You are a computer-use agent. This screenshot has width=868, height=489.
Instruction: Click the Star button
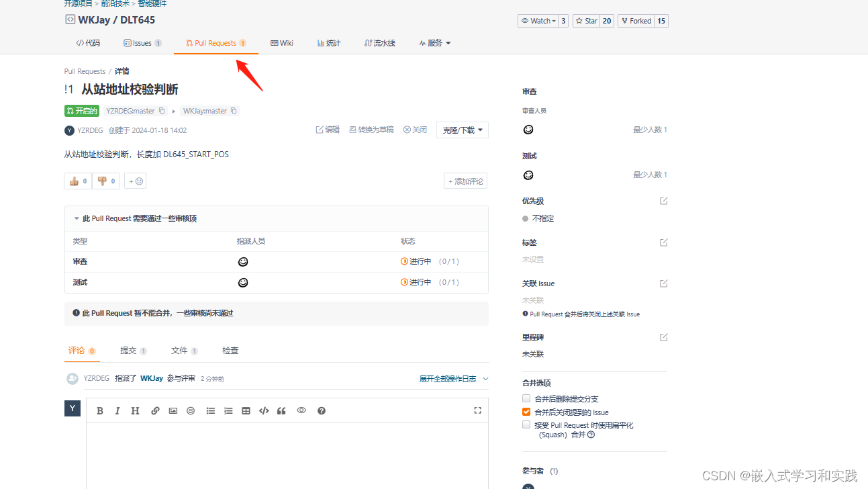[586, 21]
